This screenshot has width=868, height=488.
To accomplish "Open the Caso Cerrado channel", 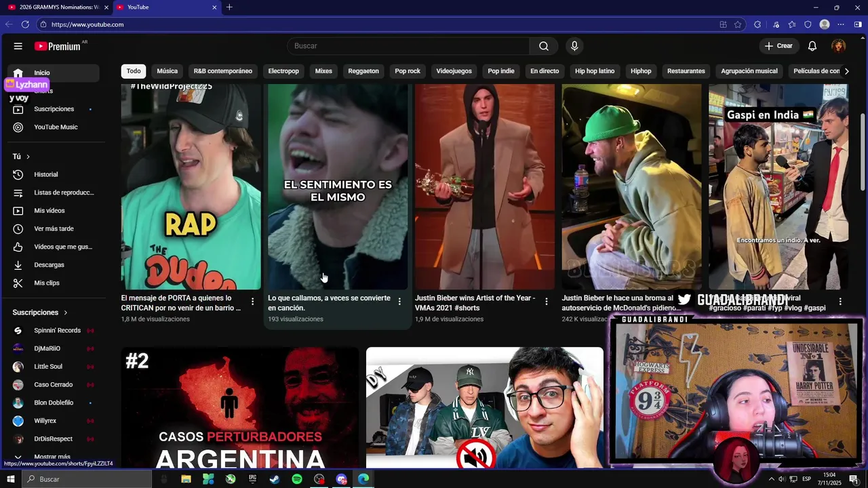I will (54, 385).
